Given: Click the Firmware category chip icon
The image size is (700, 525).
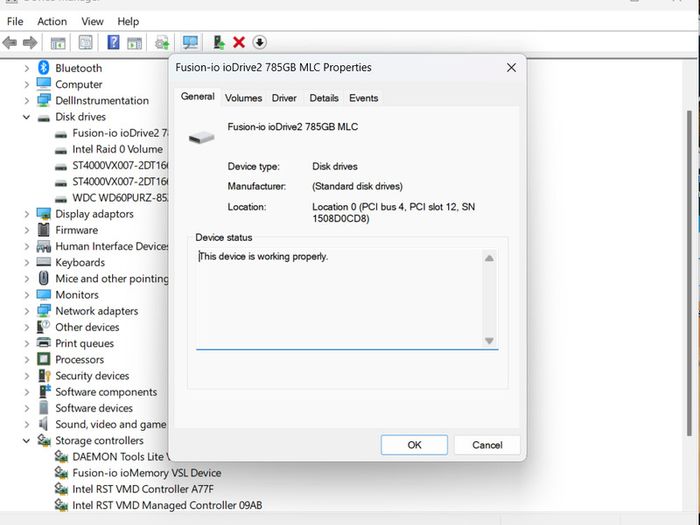Looking at the screenshot, I should coord(44,230).
